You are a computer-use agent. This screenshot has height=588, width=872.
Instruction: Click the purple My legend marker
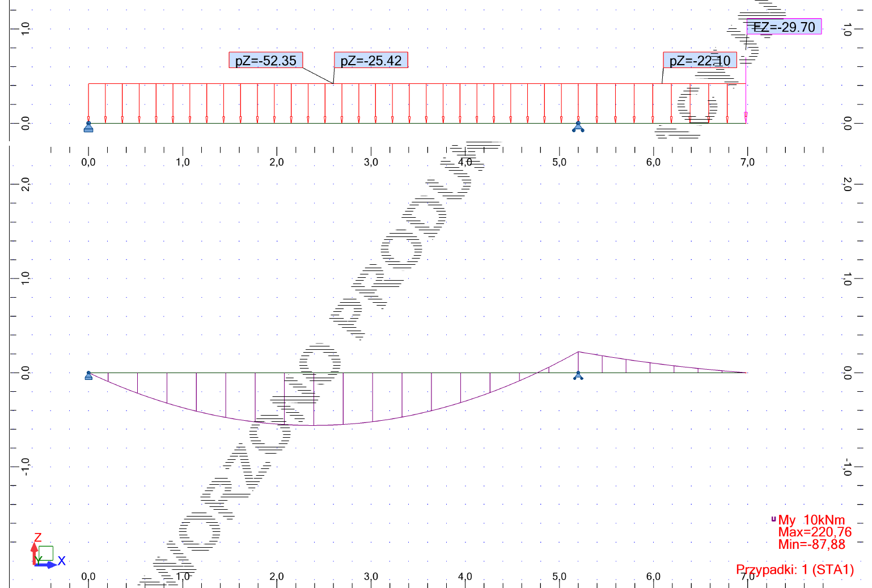(773, 519)
